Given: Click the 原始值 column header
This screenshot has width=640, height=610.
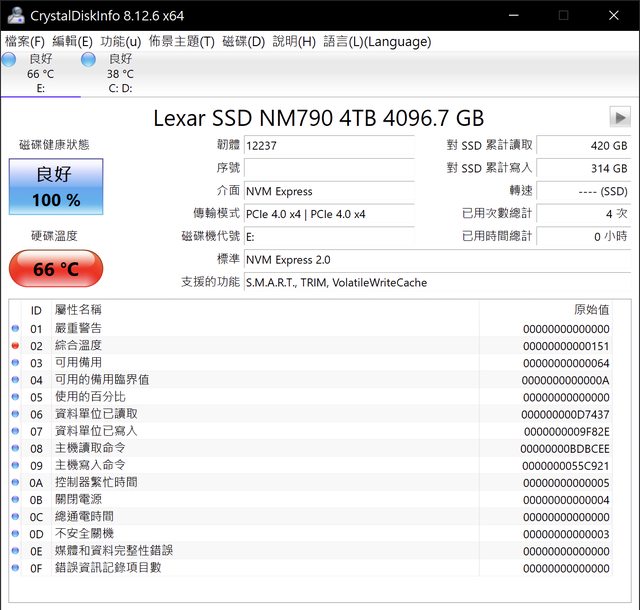Looking at the screenshot, I should click(x=590, y=310).
